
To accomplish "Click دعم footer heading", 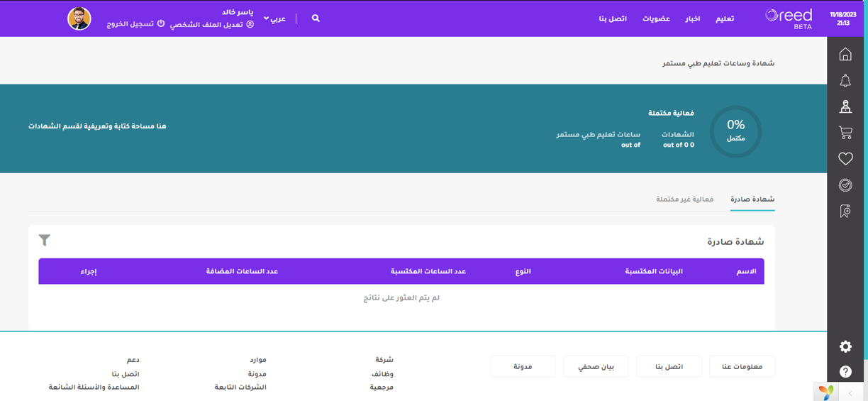I will tap(133, 360).
